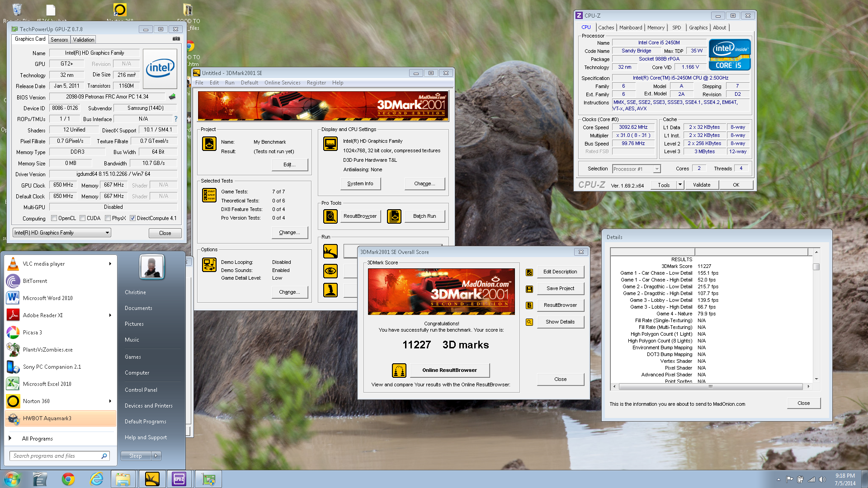Click the Start orb button
Viewport: 868px width, 488px height.
[x=12, y=479]
